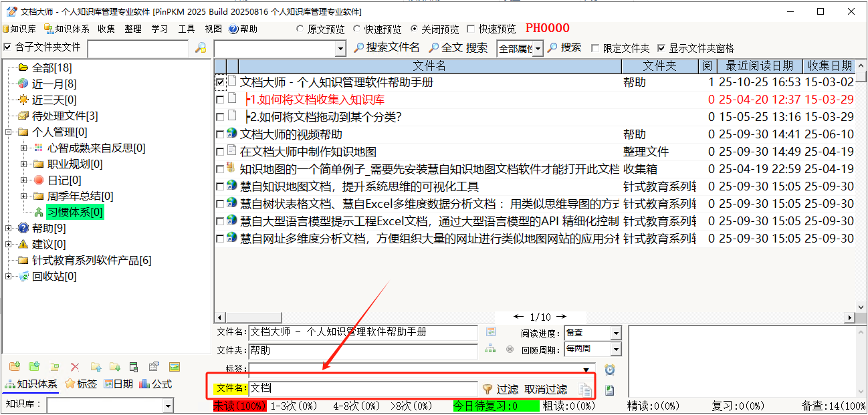Image resolution: width=868 pixels, height=415 pixels.
Task: Click the green hierarchy icon beside 文件夹 field
Action: pyautogui.click(x=491, y=349)
